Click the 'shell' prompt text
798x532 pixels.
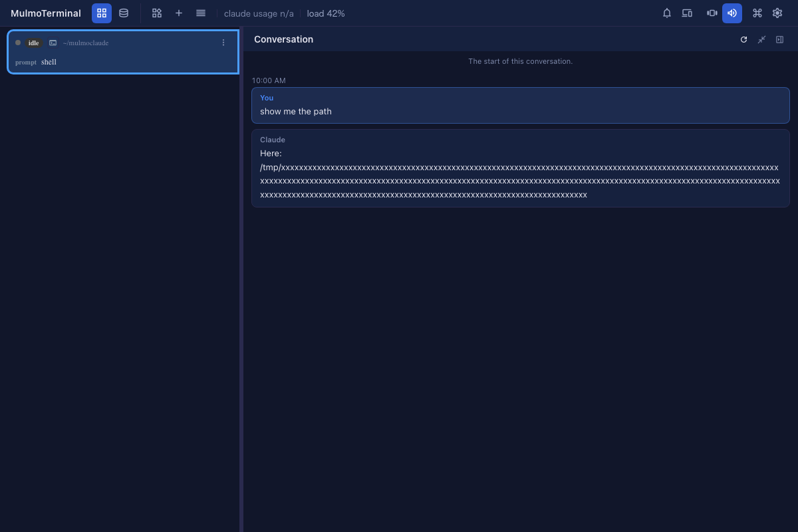[49, 62]
